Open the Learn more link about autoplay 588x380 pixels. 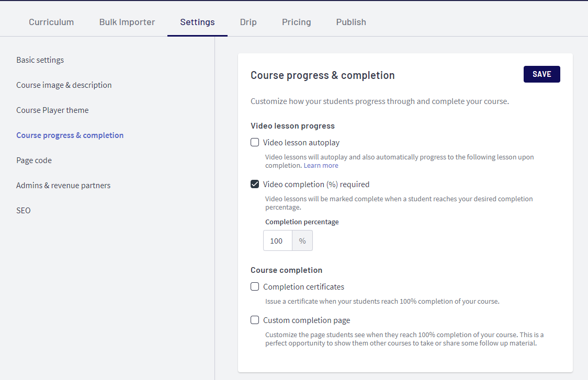click(321, 165)
